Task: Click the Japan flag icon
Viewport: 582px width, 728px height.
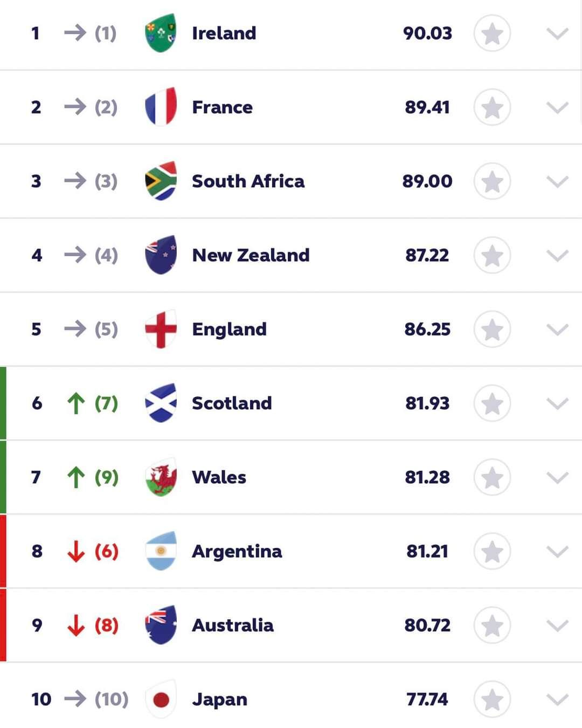Action: point(161,699)
